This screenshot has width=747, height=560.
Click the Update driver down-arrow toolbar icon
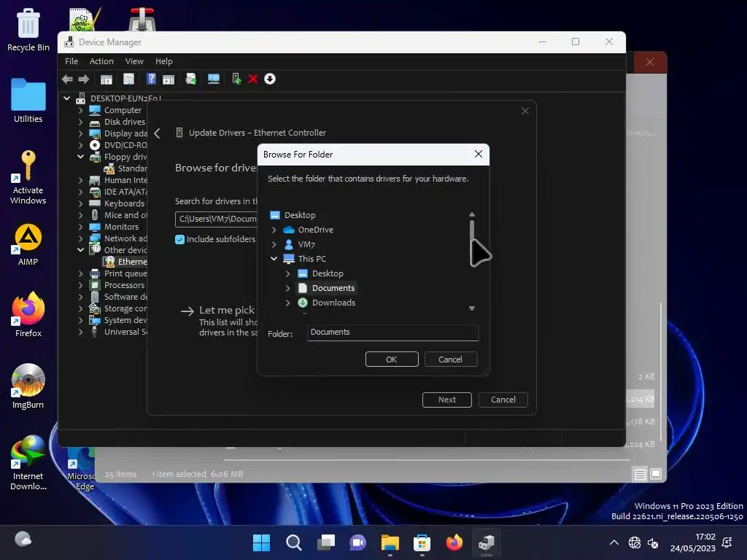coord(270,79)
